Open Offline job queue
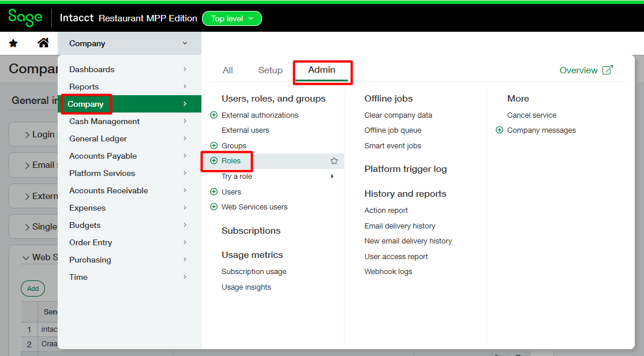Viewport: 644px width, 356px height. tap(392, 130)
